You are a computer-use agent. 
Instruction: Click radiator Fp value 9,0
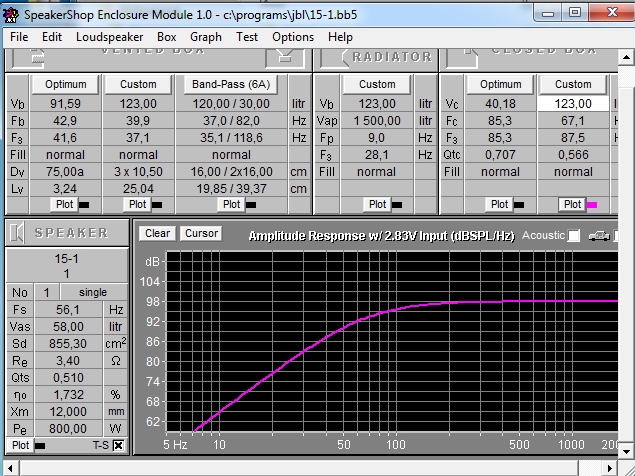pyautogui.click(x=377, y=138)
